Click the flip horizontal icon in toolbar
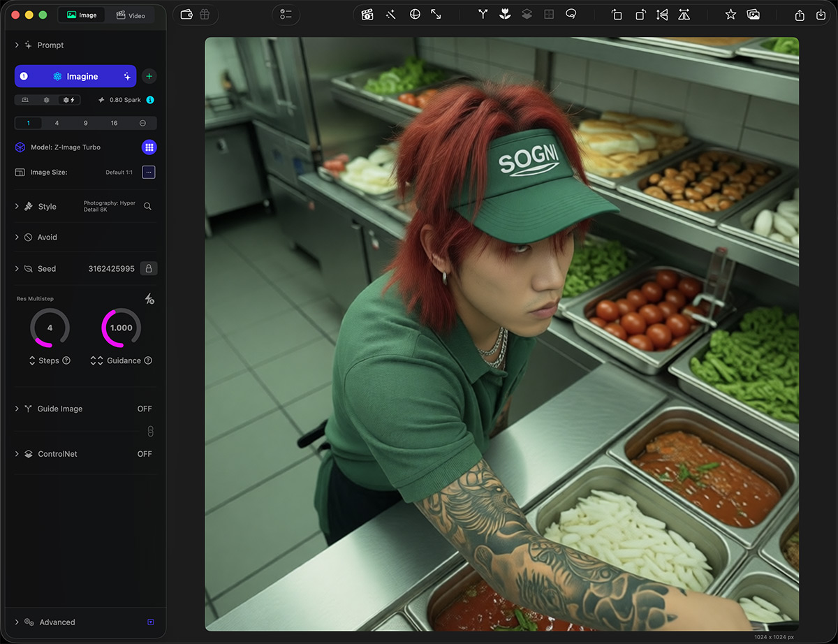Viewport: 838px width, 644px height. click(x=662, y=15)
